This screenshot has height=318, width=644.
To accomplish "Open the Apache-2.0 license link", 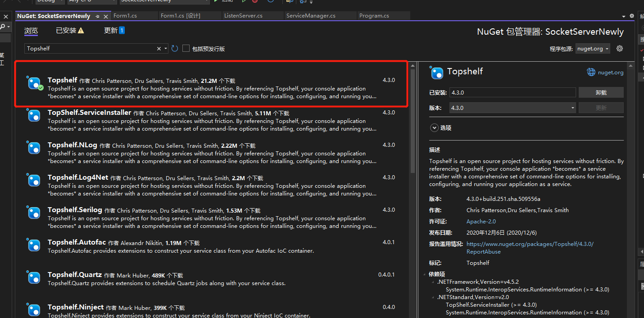I will tap(481, 222).
